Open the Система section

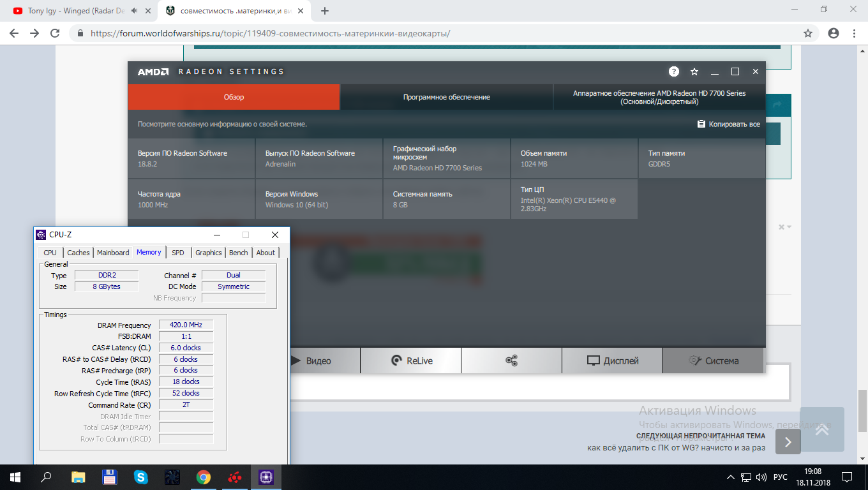click(x=714, y=360)
